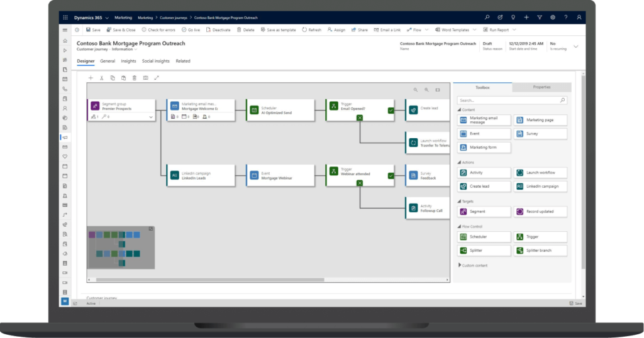Select the Followup Call activity tile
Viewport: 644px width, 338px height.
428,208
